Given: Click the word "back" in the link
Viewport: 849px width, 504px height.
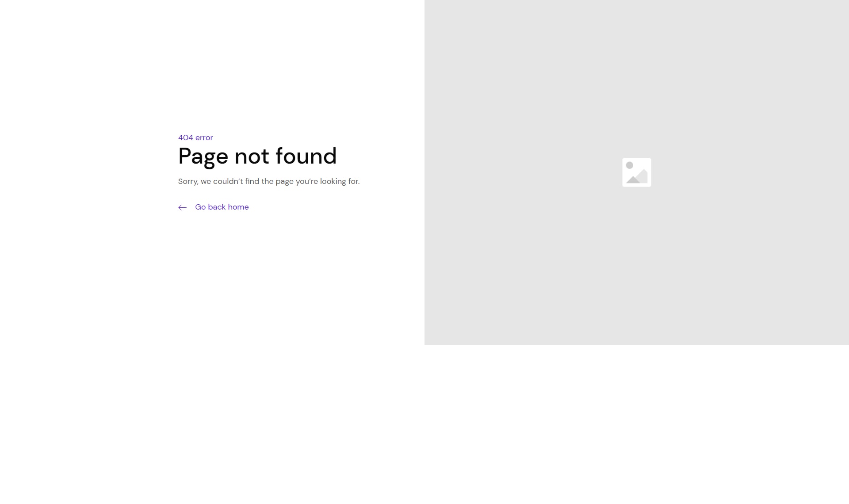Looking at the screenshot, I should coord(217,207).
